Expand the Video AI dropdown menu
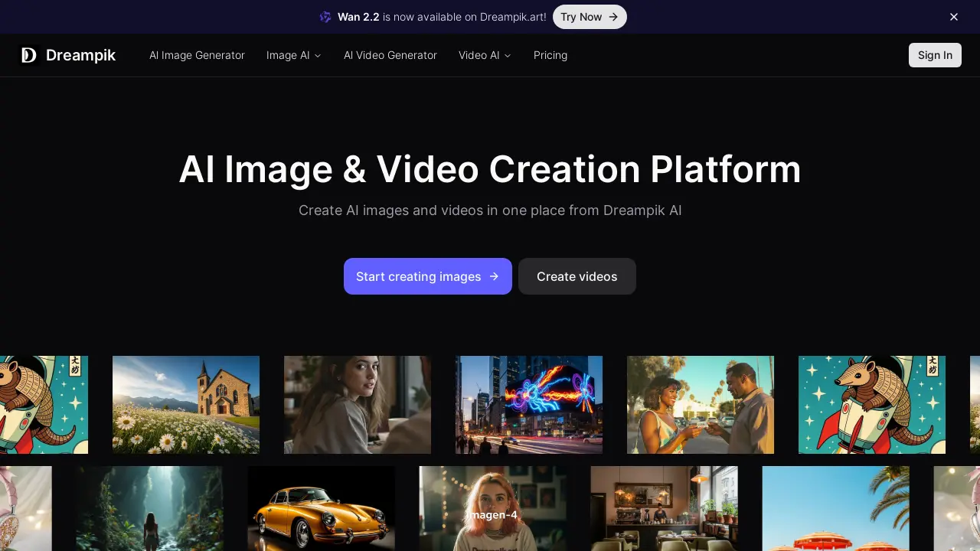980x551 pixels. 485,55
